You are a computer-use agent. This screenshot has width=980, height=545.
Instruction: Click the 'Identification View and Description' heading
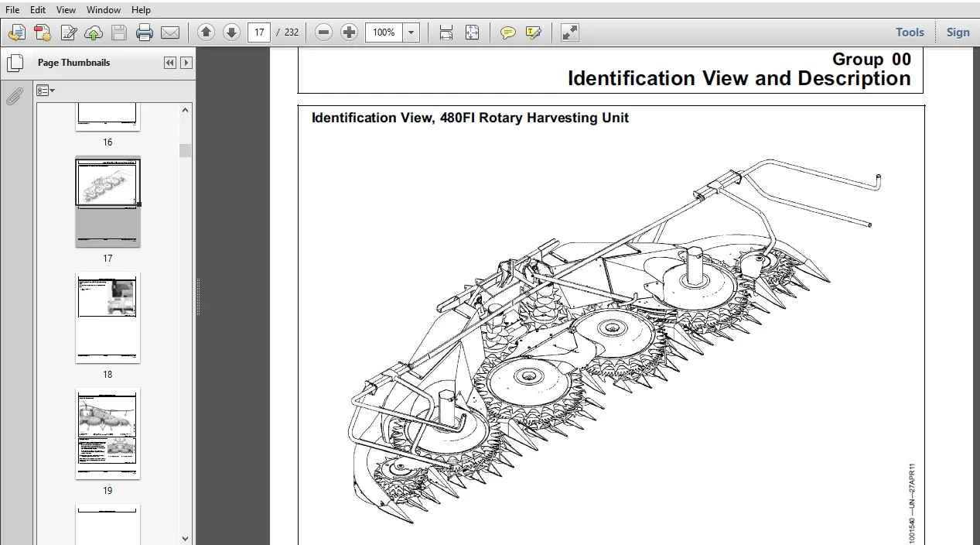739,78
